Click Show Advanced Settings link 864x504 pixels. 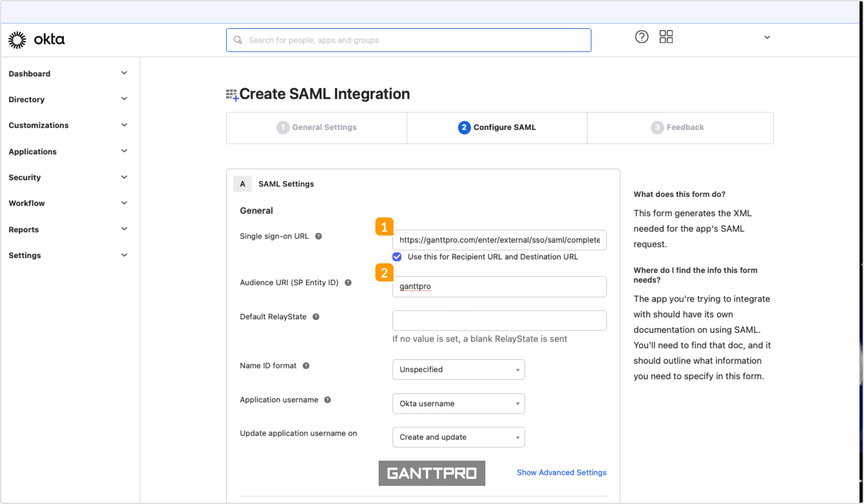click(x=562, y=473)
